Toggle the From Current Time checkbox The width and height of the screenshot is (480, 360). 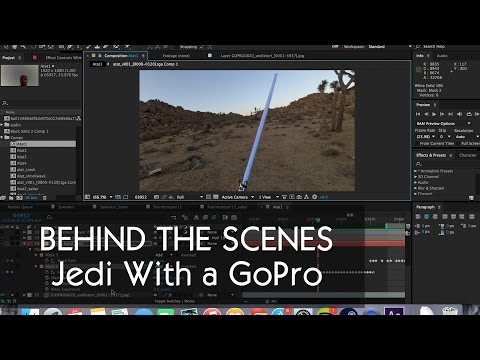click(418, 143)
